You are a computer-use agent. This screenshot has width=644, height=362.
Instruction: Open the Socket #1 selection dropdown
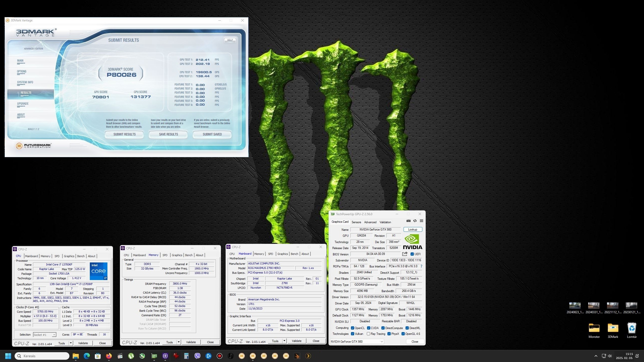[54, 335]
